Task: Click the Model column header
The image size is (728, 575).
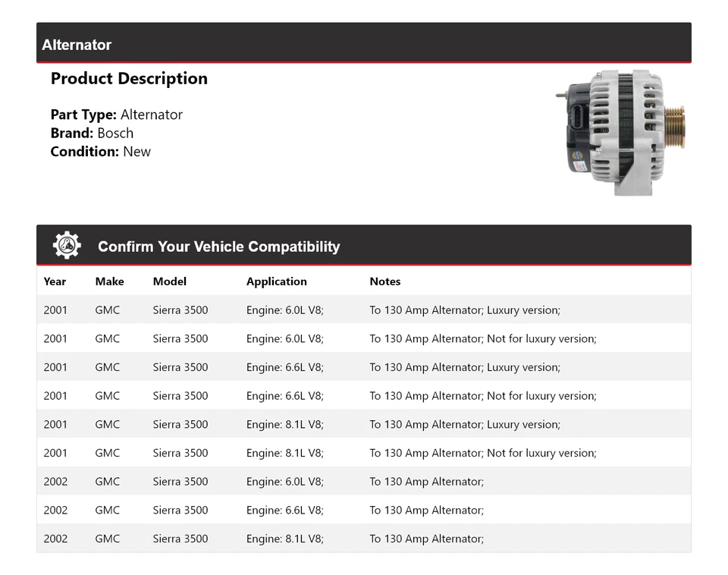Action: click(169, 281)
